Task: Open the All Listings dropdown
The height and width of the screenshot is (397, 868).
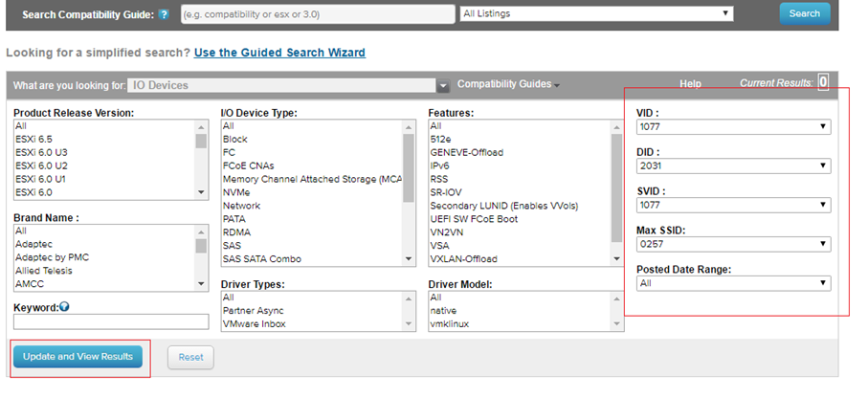Action: pyautogui.click(x=596, y=13)
